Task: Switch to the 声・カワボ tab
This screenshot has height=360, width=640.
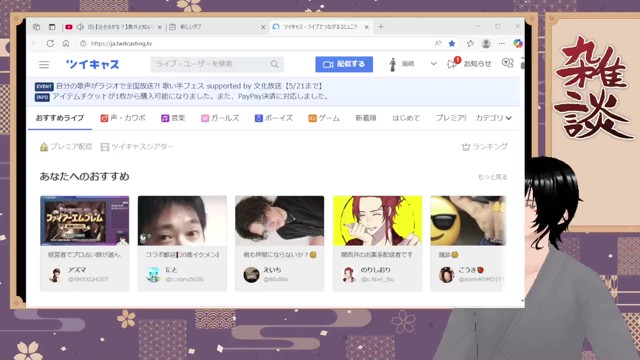Action: pos(123,118)
